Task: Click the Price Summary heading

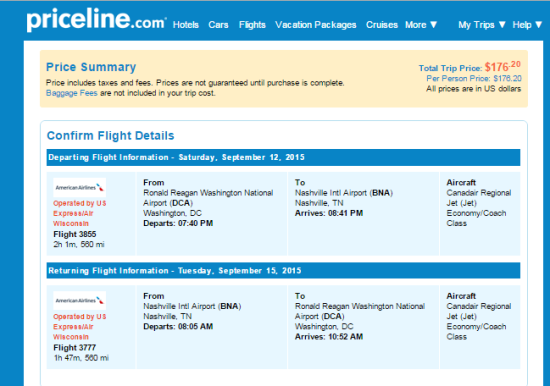Action: [x=91, y=67]
